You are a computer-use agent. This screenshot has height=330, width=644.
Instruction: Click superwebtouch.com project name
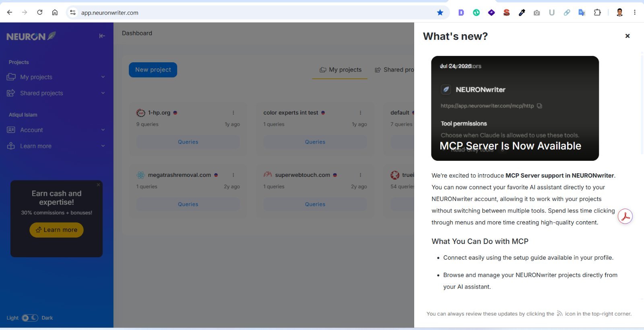303,175
